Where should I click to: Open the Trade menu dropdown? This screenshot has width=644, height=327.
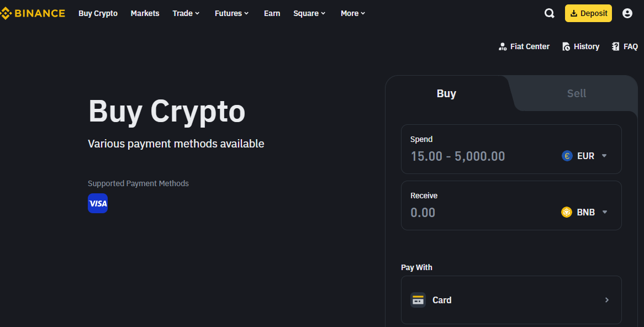pos(186,14)
